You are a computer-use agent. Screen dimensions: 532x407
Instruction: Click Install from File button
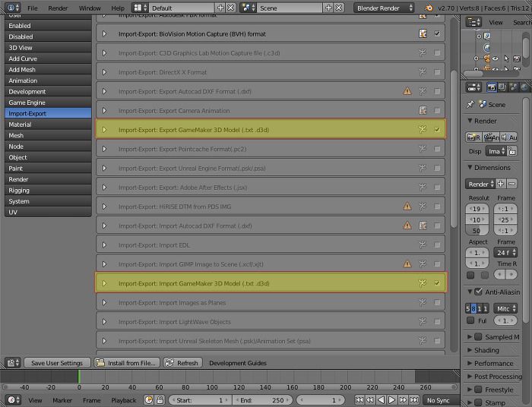pos(127,363)
